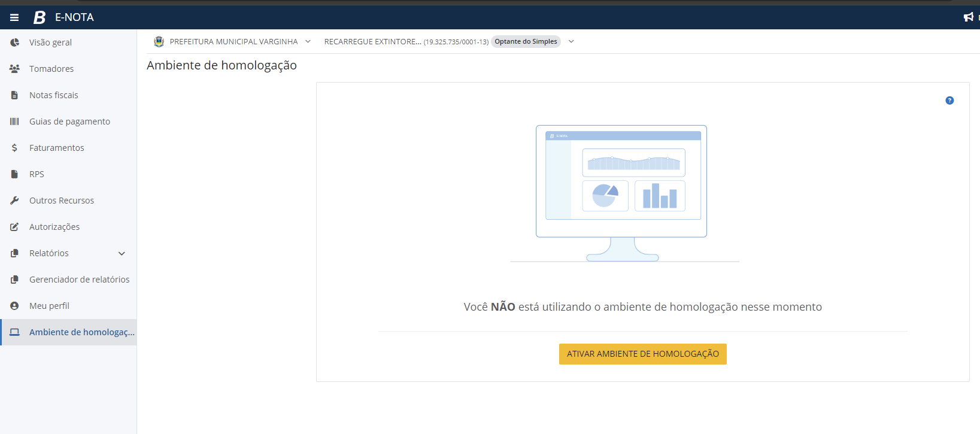The height and width of the screenshot is (434, 980).
Task: Open the Prefeitura Municipal Varginha dropdown arrow
Action: 308,41
